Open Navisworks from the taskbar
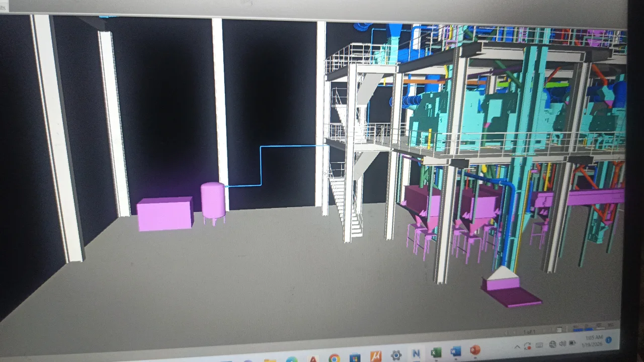Viewport: 644px width, 362px height. (x=416, y=354)
